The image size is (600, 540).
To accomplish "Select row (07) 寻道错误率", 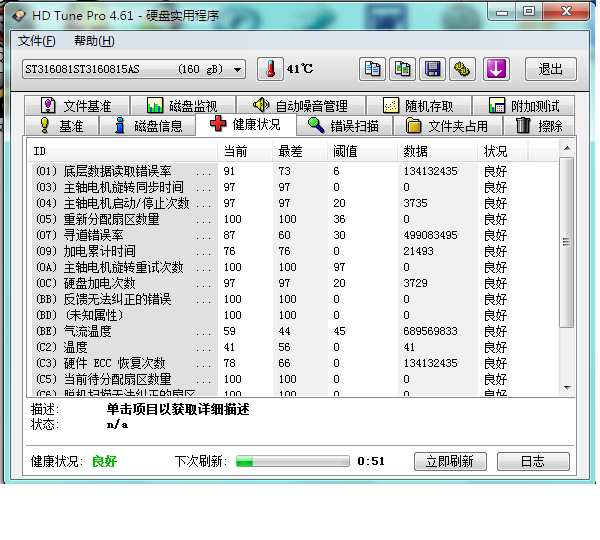I will point(293,235).
